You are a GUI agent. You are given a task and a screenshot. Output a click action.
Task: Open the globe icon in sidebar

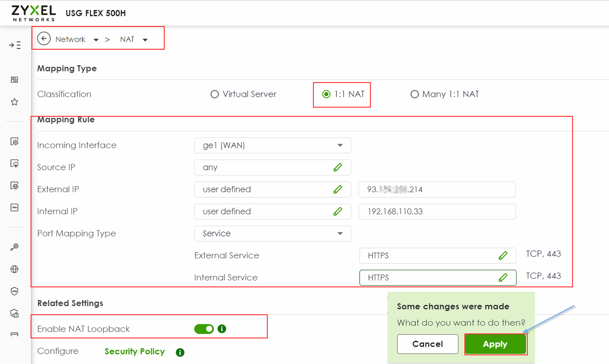(15, 269)
